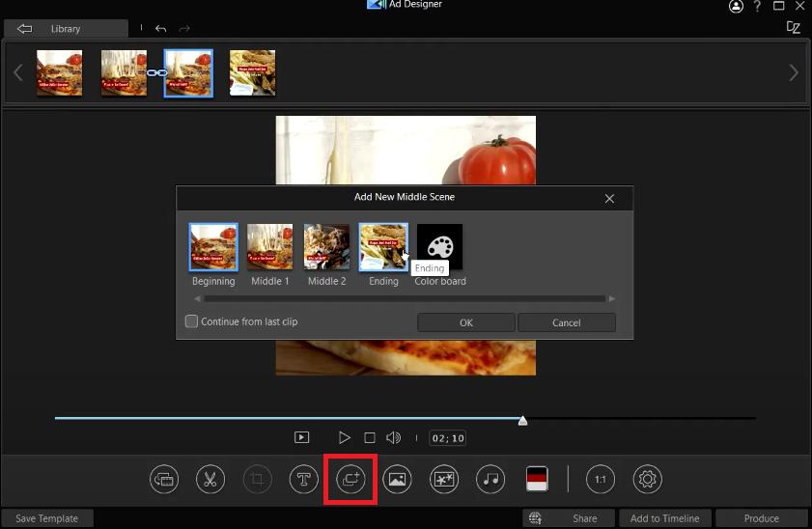Open the red color theme swatch
Screen dimensions: 812x529
pyautogui.click(x=537, y=479)
